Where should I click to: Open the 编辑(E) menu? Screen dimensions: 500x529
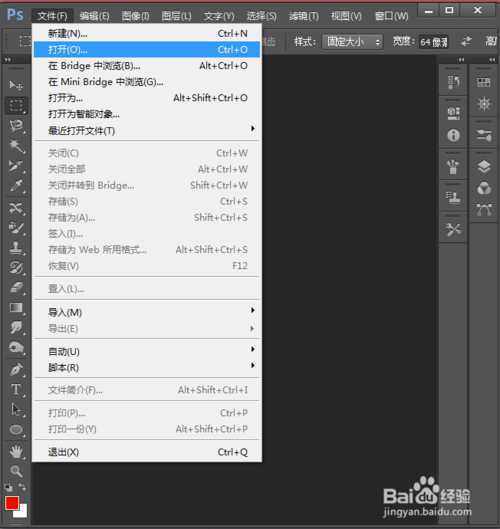pyautogui.click(x=94, y=16)
